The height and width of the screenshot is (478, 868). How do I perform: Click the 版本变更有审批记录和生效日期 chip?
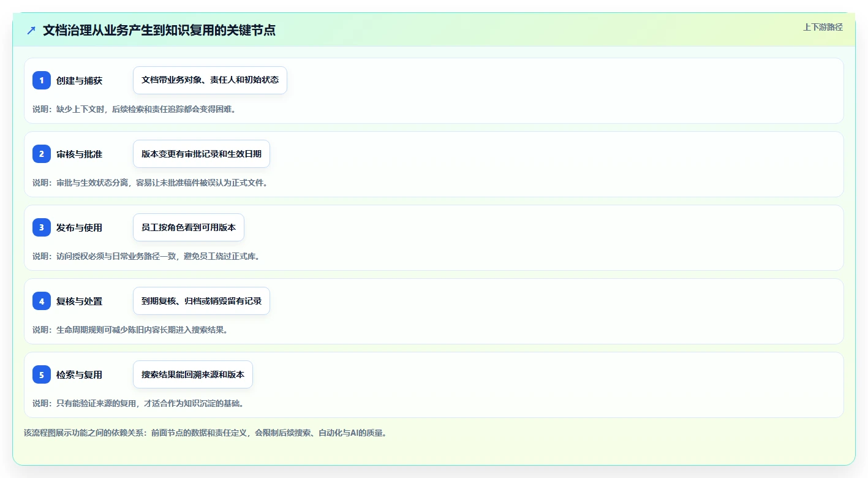pos(202,154)
